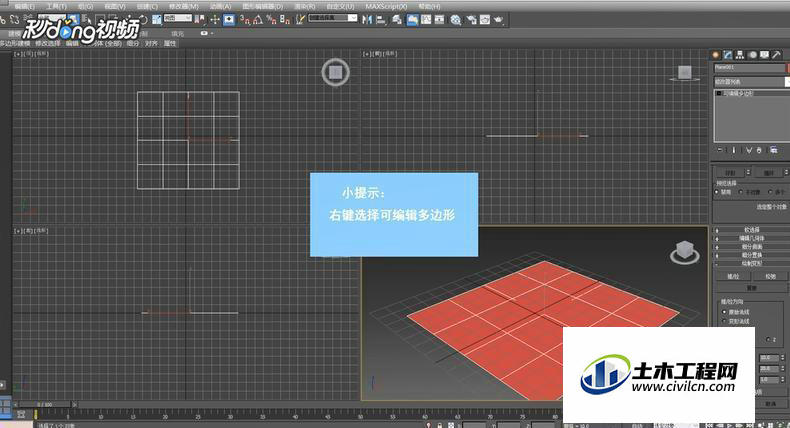Screen dimensions: 790x428
Task: Open the 编辑(E) menu
Action: (24, 7)
